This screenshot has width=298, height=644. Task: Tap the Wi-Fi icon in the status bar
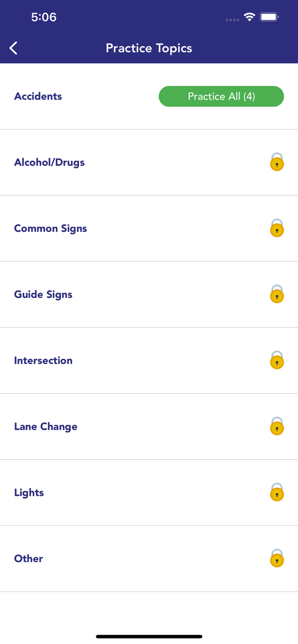click(250, 18)
